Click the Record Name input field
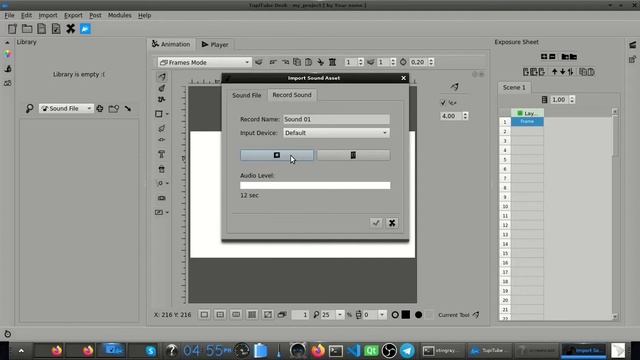Screen dimensions: 640x360 (x=336, y=119)
